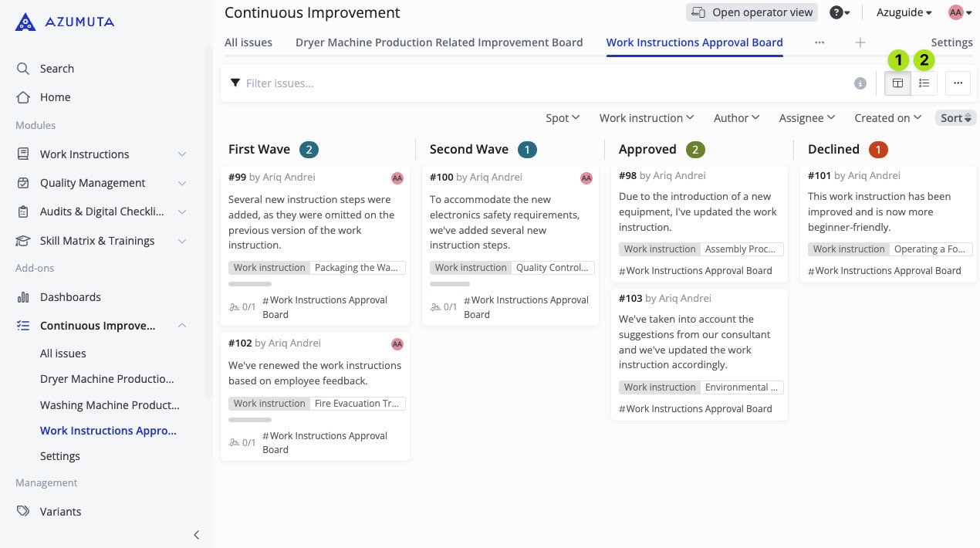Click the plus icon to add board
The height and width of the screenshot is (548, 980).
[x=860, y=42]
